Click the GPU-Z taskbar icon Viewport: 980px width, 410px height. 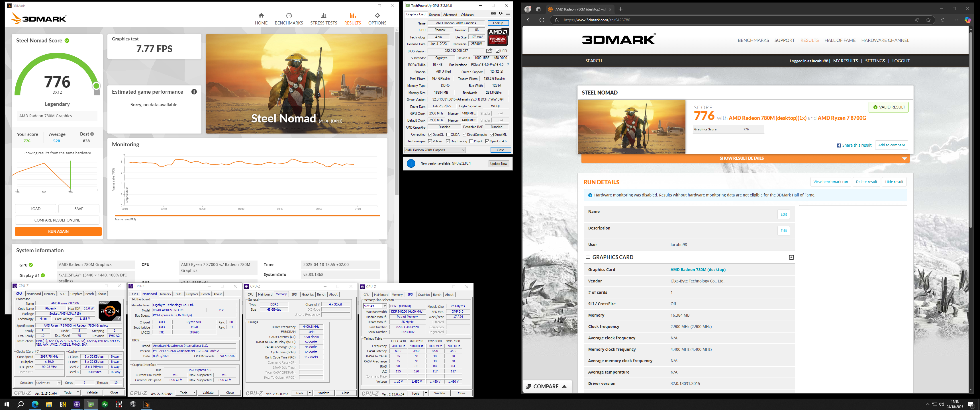pos(91,404)
